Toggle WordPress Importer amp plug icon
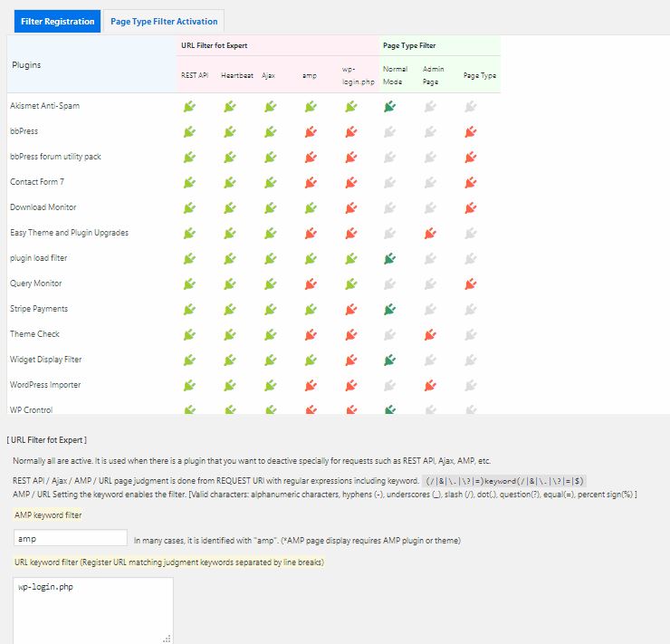The width and height of the screenshot is (670, 644). tap(311, 386)
